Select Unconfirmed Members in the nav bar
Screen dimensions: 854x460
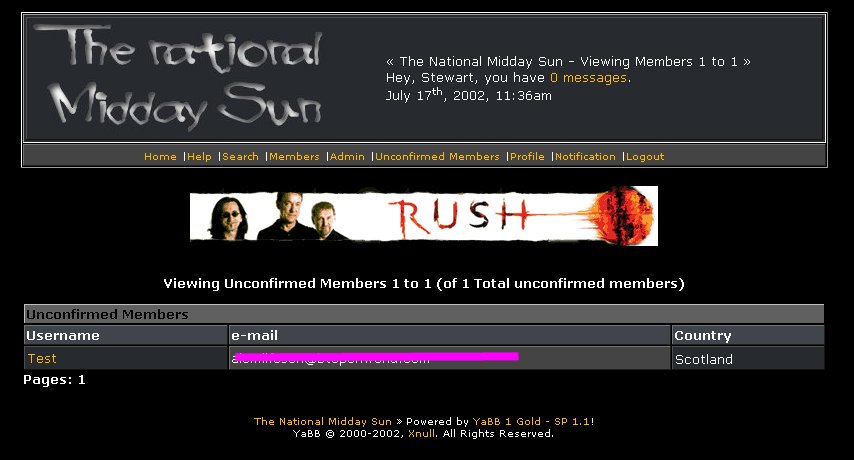pos(437,156)
